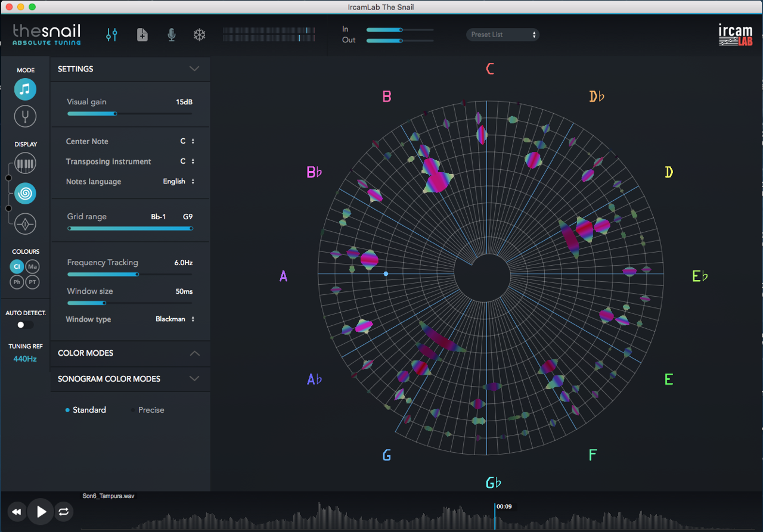Select the Ma colour mode
The height and width of the screenshot is (532, 763).
click(x=32, y=266)
